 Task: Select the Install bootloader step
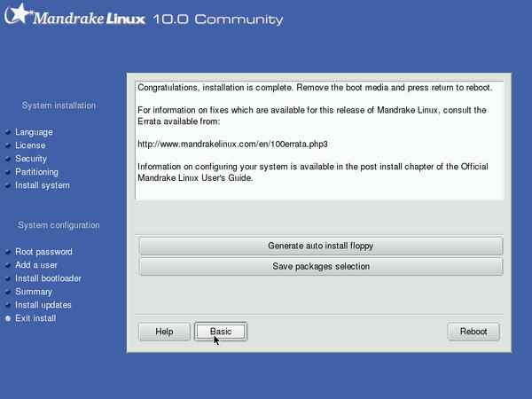pyautogui.click(x=48, y=278)
